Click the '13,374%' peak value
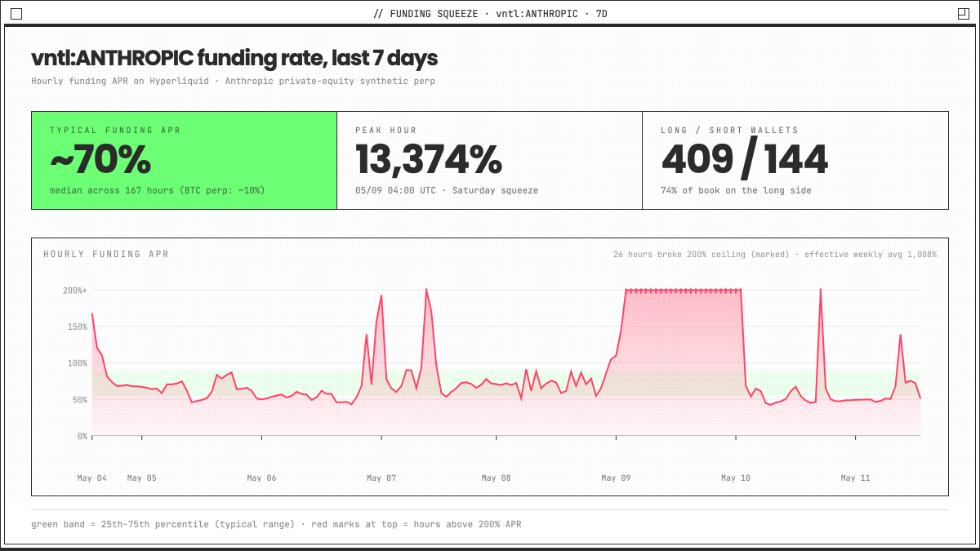Viewport: 980px width, 551px height. [x=429, y=160]
